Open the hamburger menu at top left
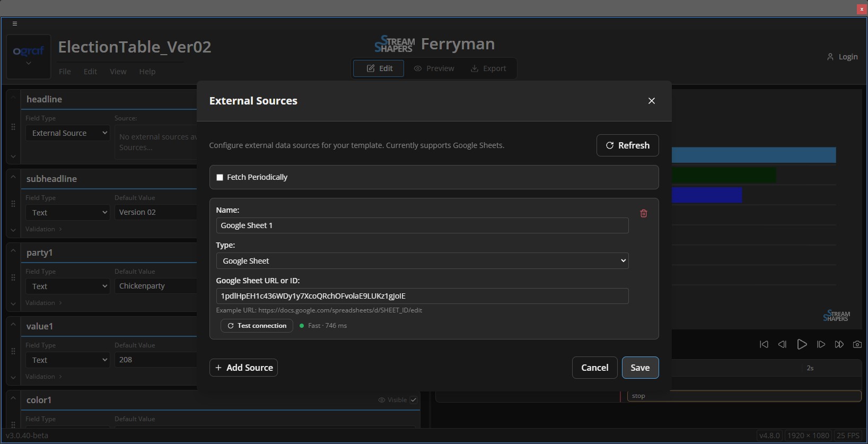The height and width of the screenshot is (444, 868). tap(15, 23)
